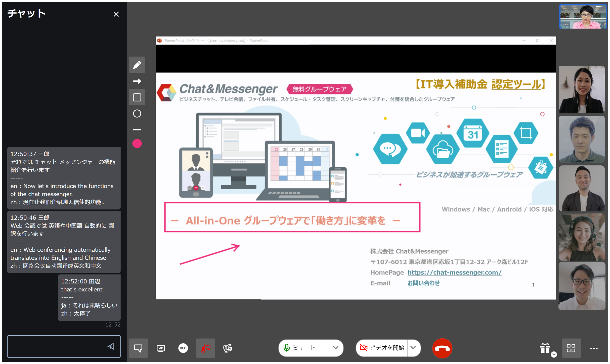This screenshot has width=610, height=364.
Task: Open the gift box icon menu
Action: (x=545, y=348)
